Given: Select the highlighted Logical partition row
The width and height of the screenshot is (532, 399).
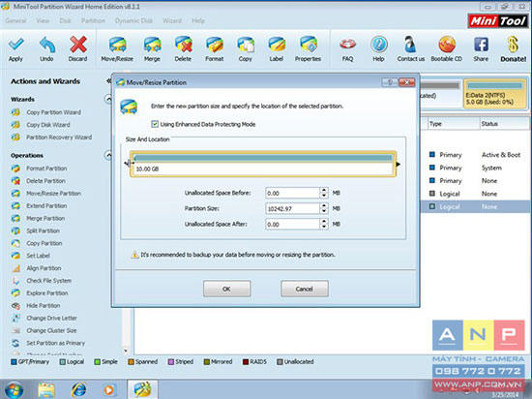Looking at the screenshot, I should pyautogui.click(x=476, y=206).
